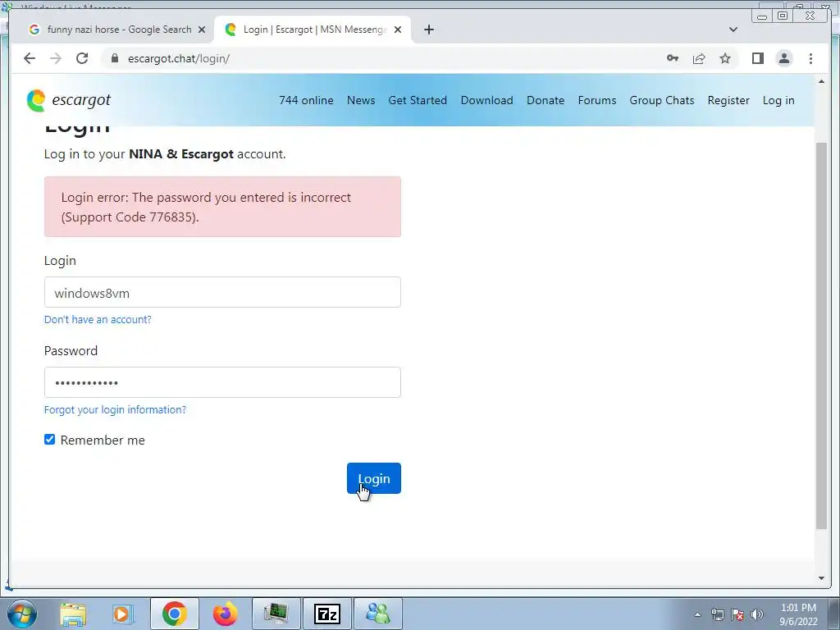The width and height of the screenshot is (840, 630).
Task: Open a new browser tab
Action: point(428,30)
